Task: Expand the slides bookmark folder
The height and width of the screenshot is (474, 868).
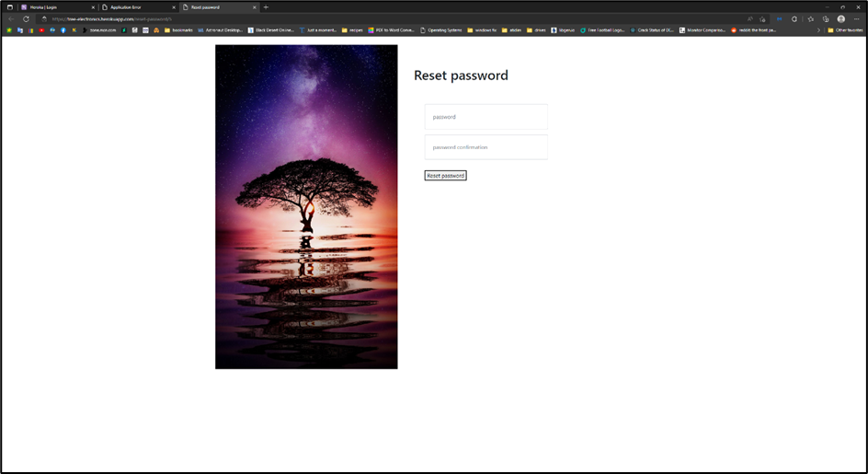Action: [511, 30]
